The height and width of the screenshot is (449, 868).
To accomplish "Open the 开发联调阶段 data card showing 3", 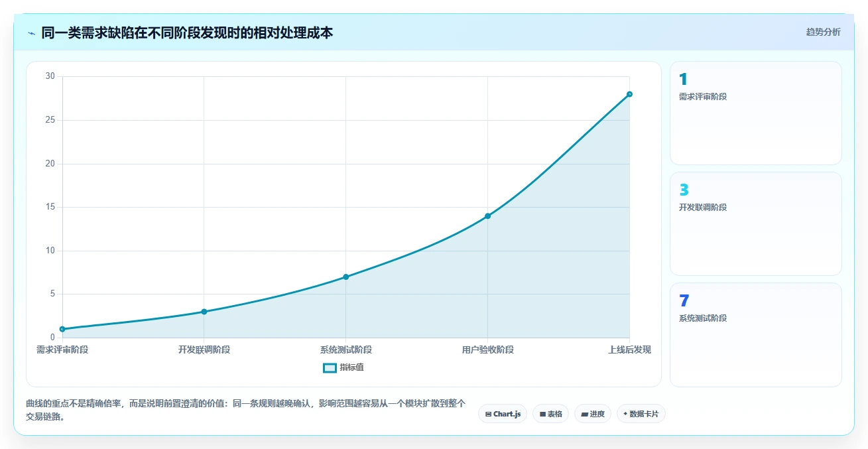I will point(756,224).
